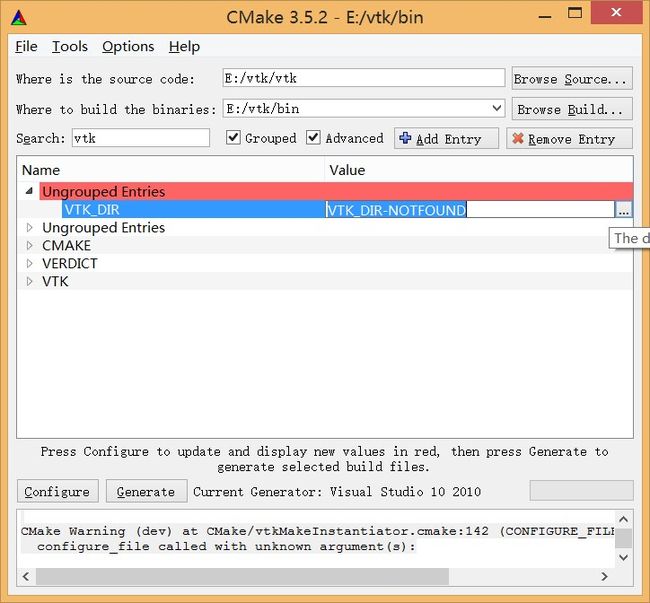650x603 pixels.
Task: Click the ellipsis browse button for VTK_DIR
Action: tap(623, 210)
